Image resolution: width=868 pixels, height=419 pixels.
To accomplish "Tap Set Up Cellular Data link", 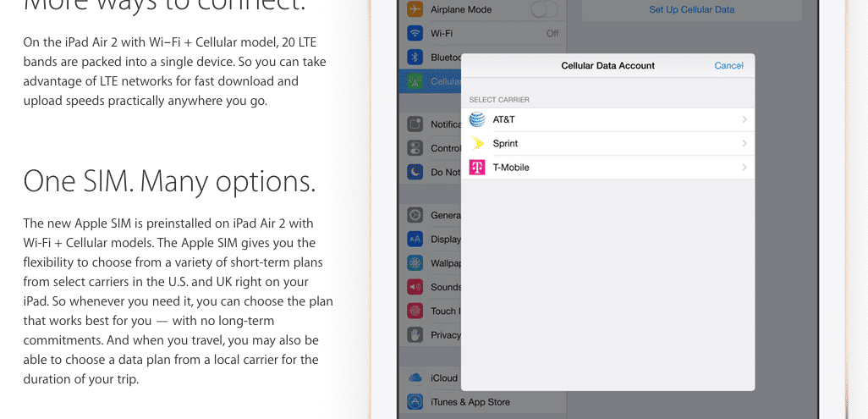I will coord(692,9).
